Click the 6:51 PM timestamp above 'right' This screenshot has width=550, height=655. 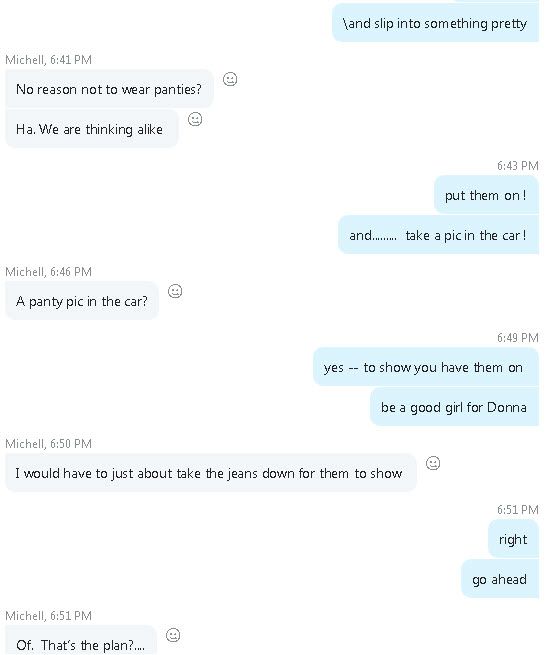(x=517, y=510)
